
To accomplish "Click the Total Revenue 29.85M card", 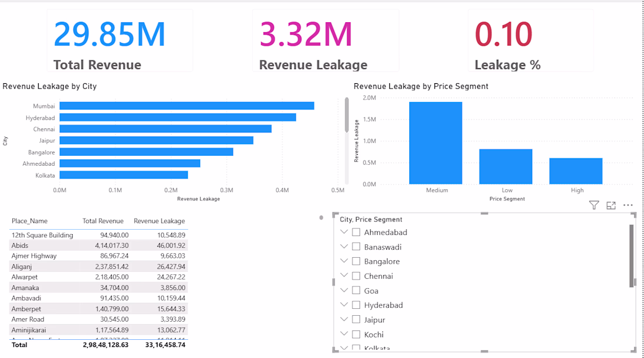I will pos(120,40).
